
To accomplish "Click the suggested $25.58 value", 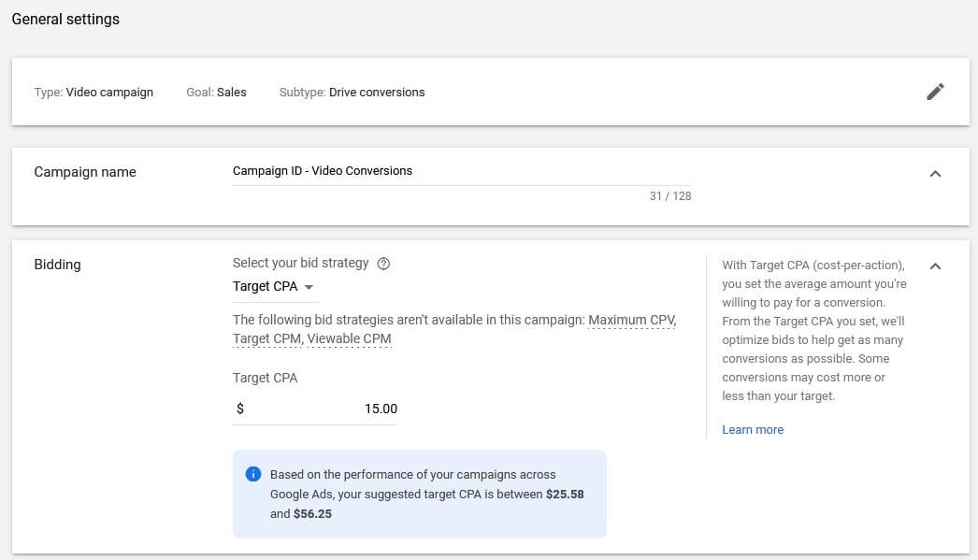I will point(565,494).
